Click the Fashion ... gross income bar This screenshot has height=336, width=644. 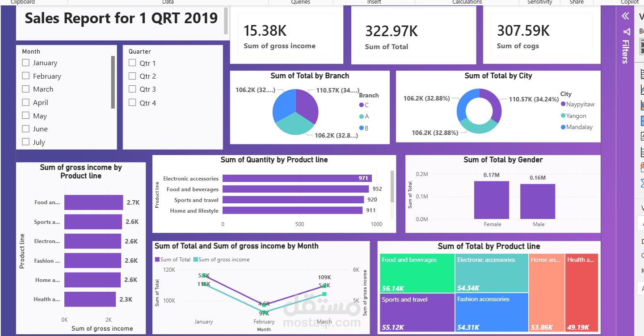[x=93, y=260]
